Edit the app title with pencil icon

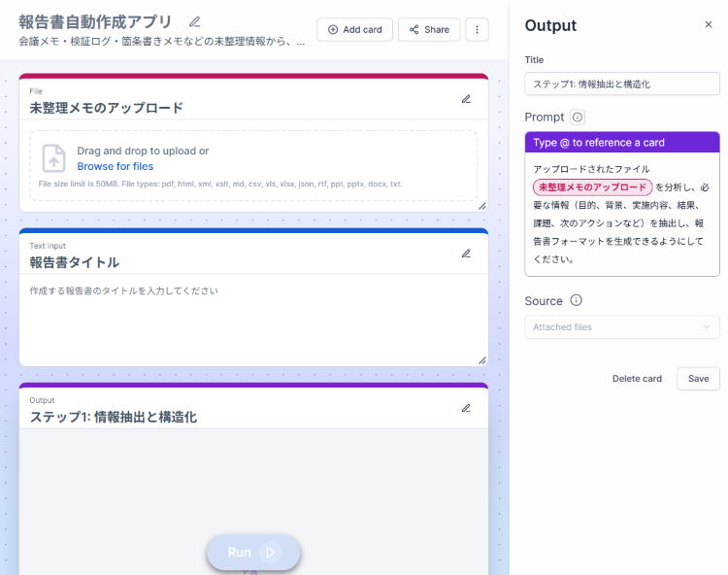tap(195, 21)
